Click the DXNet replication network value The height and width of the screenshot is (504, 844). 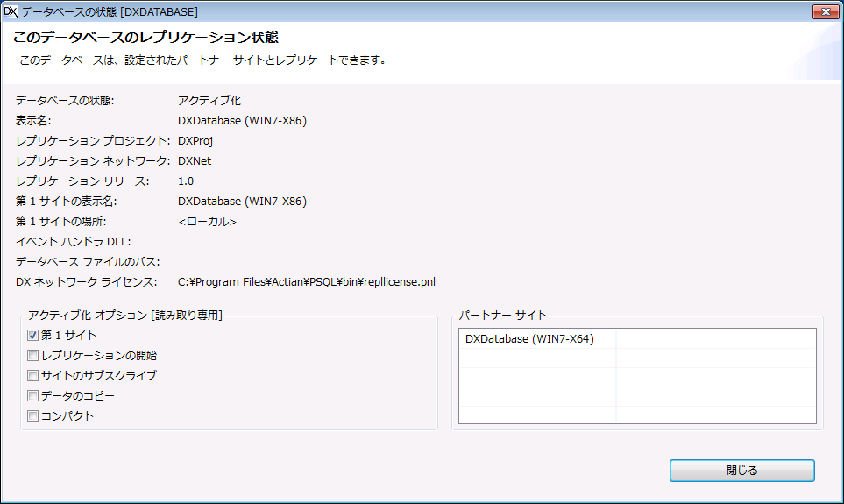point(195,160)
